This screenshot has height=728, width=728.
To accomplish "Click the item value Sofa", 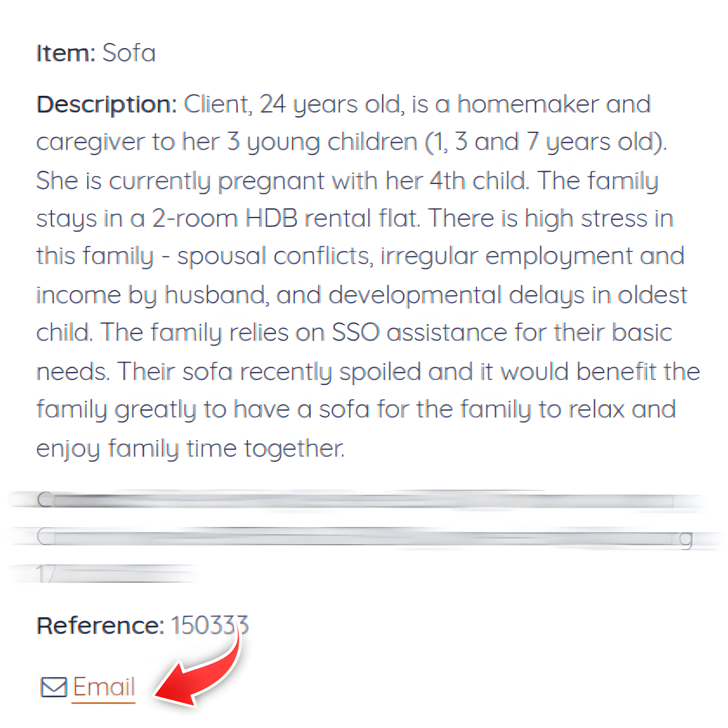I will coord(129,53).
